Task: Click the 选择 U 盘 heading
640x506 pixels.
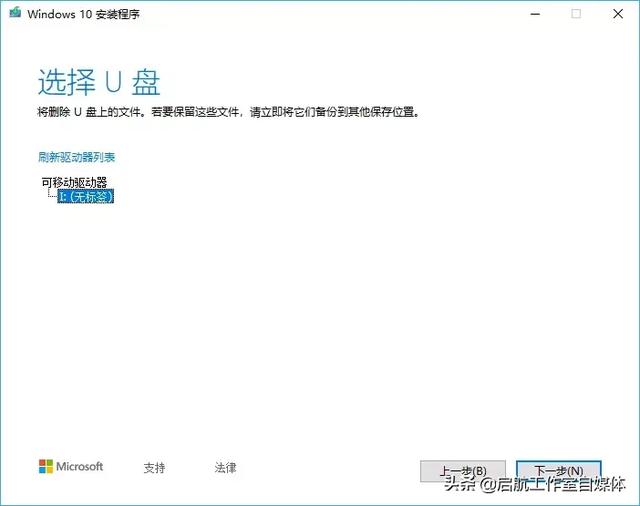Action: coord(99,82)
